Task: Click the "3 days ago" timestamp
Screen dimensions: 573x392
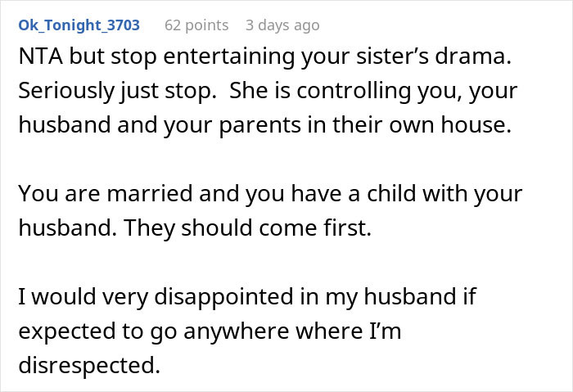Action: [282, 25]
